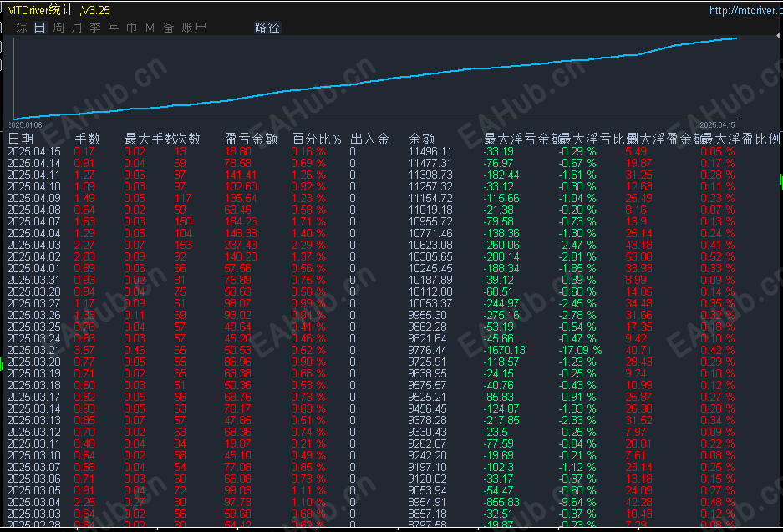Click the percentage value 2.29 %

(308, 245)
